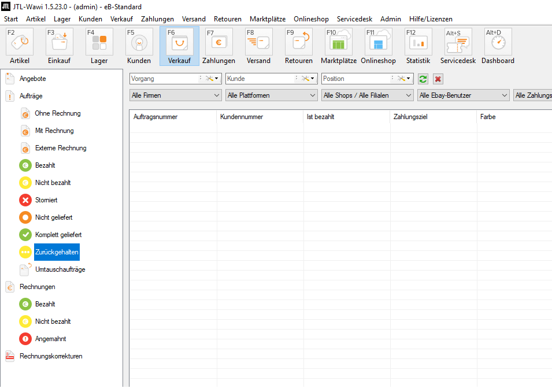The height and width of the screenshot is (392, 552).
Task: Open the Lager F4 toolbar icon
Action: click(99, 42)
